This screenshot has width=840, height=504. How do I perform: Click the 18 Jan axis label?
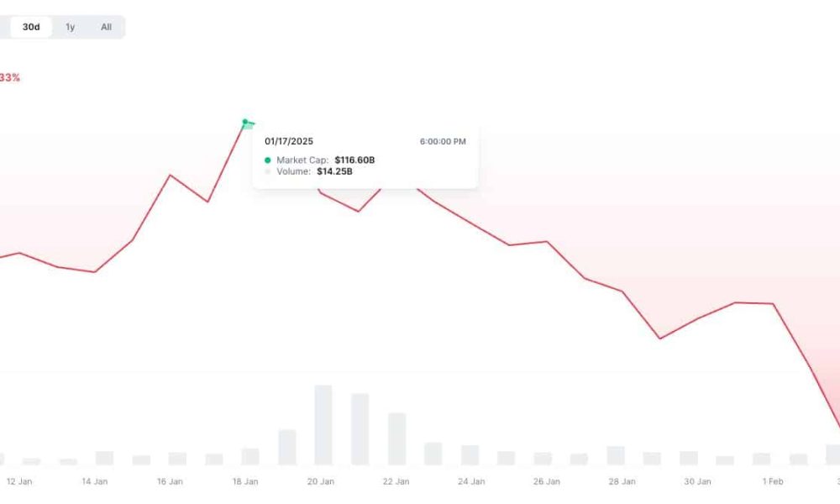[245, 481]
